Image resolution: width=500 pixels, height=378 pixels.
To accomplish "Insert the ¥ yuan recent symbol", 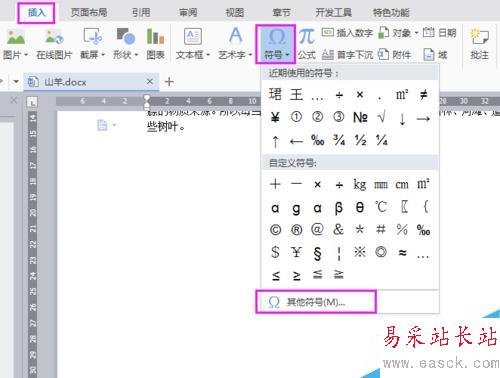I will 275,117.
